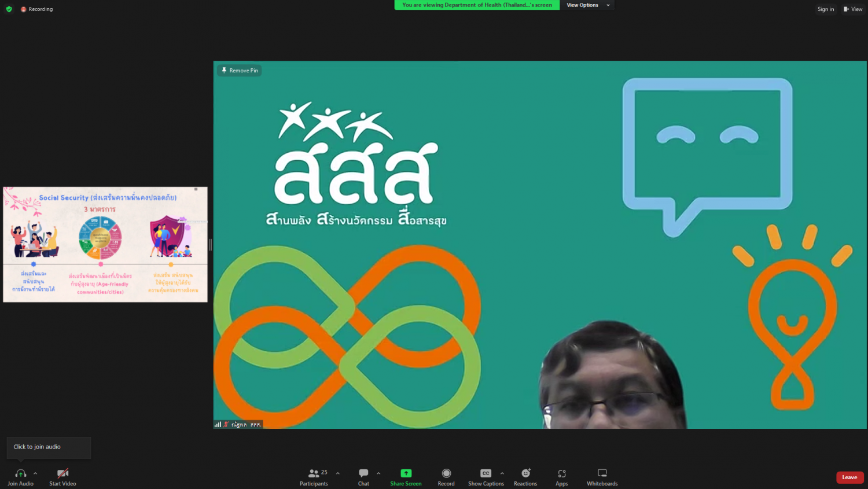Open Whiteboards from the toolbar
868x489 pixels.
pos(602,477)
